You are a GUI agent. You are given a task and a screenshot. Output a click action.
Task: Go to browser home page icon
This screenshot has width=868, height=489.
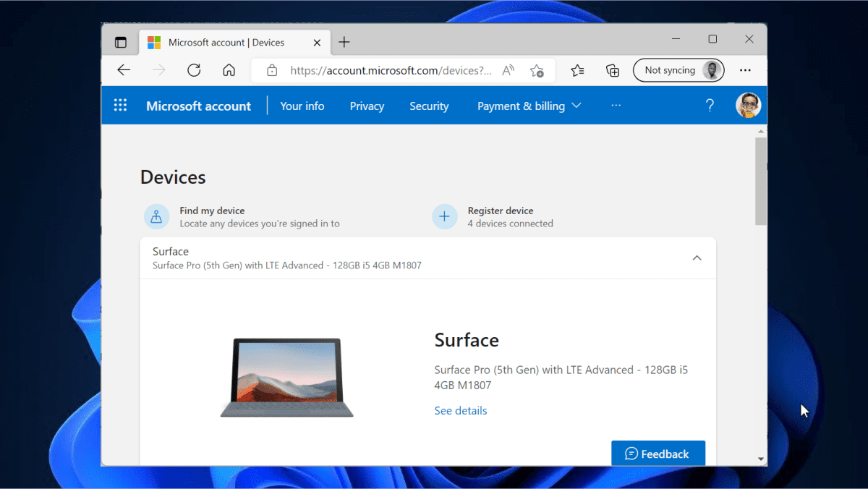click(x=229, y=70)
